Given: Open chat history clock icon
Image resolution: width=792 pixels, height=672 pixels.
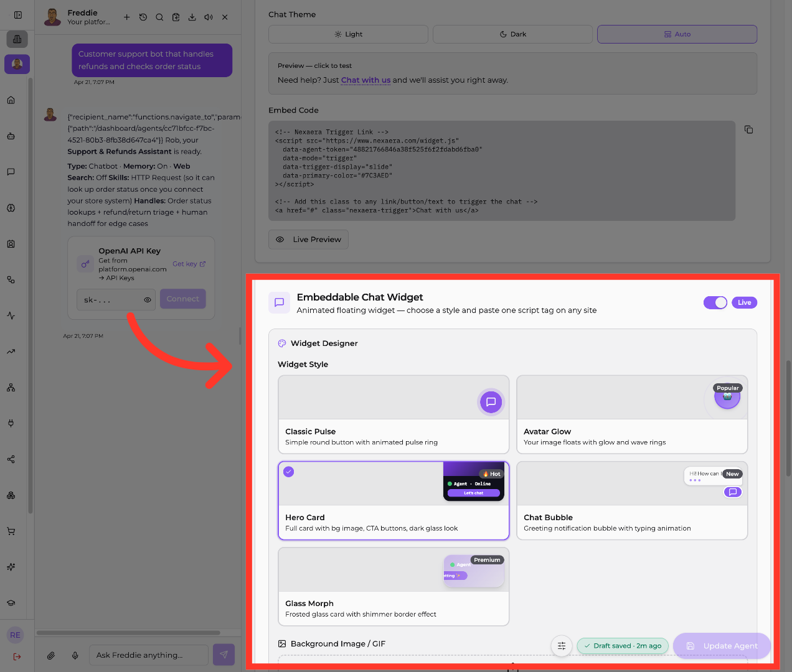Looking at the screenshot, I should pyautogui.click(x=143, y=17).
